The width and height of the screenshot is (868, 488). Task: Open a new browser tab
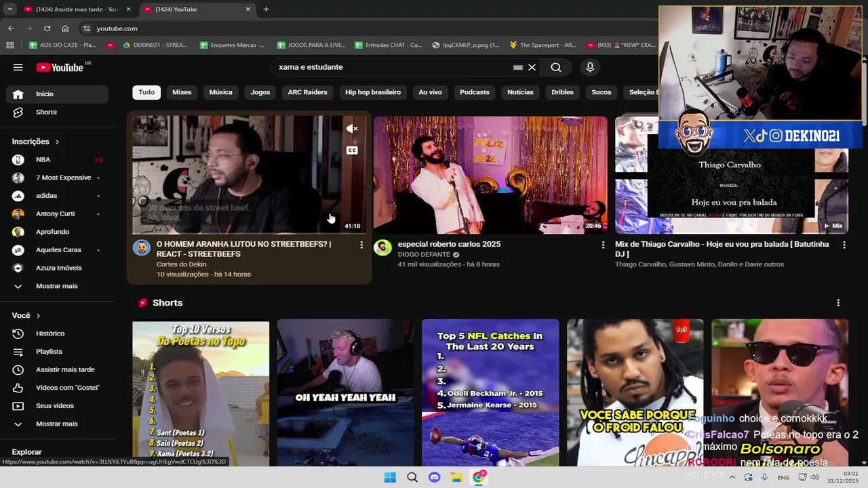pyautogui.click(x=266, y=9)
